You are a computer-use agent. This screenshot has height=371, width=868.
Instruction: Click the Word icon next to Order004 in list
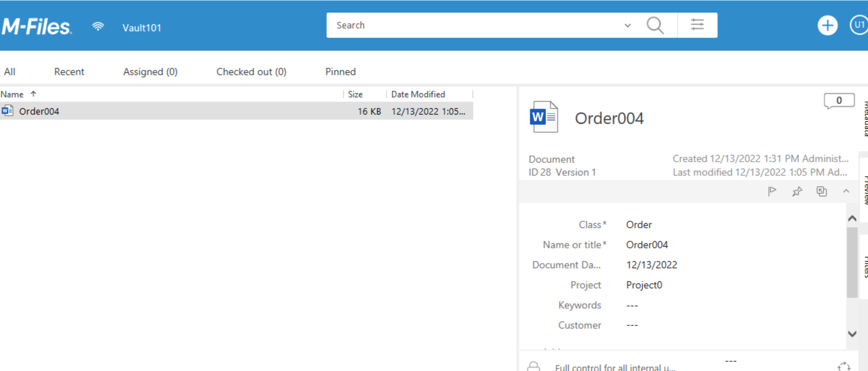(x=7, y=111)
